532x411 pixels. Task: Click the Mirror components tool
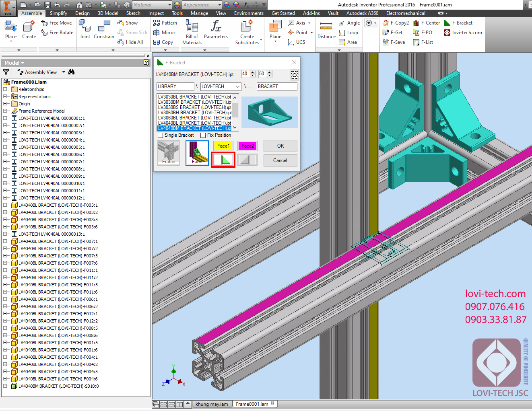(x=164, y=33)
